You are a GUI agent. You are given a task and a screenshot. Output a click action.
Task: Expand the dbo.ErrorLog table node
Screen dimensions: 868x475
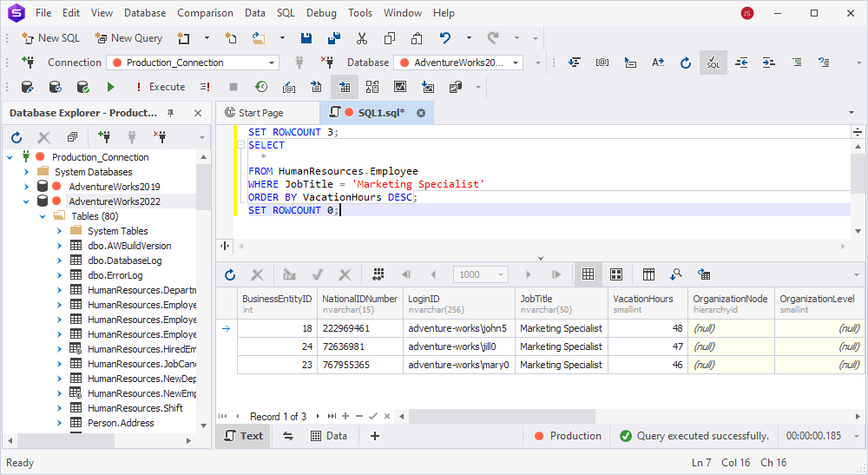coord(59,275)
